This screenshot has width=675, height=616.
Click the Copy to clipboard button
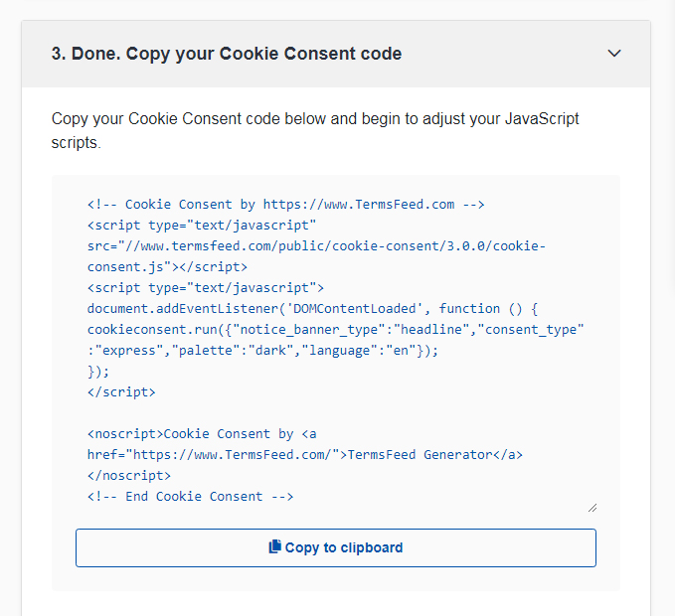click(336, 547)
